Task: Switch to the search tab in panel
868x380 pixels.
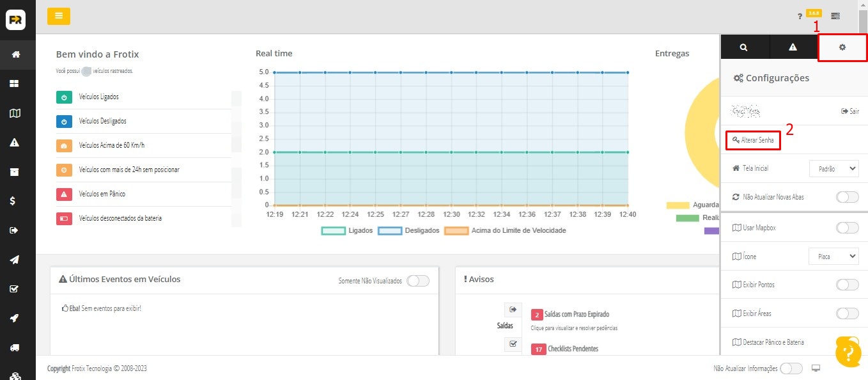Action: pos(744,47)
